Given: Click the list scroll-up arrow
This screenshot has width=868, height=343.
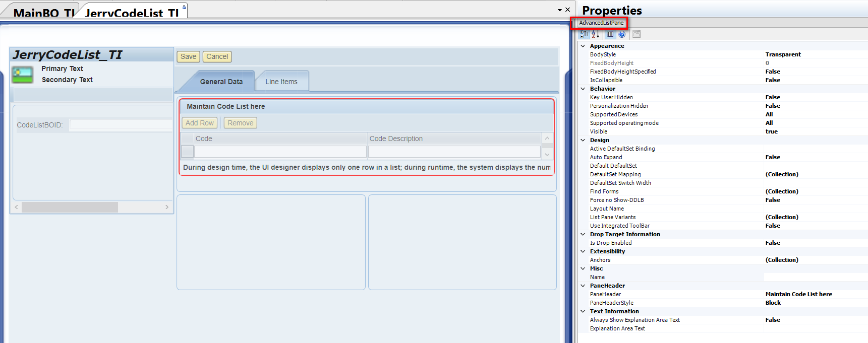Looking at the screenshot, I should (547, 139).
